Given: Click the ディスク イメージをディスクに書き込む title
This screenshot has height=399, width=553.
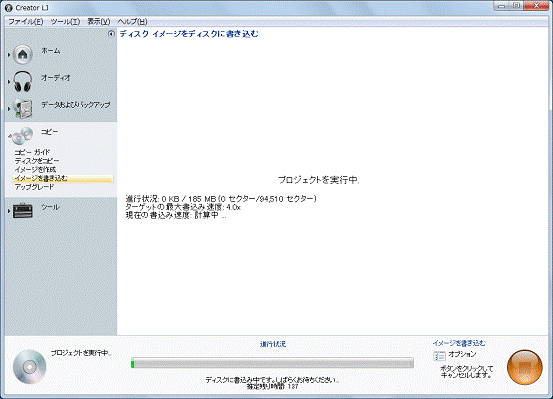Looking at the screenshot, I should tap(189, 34).
